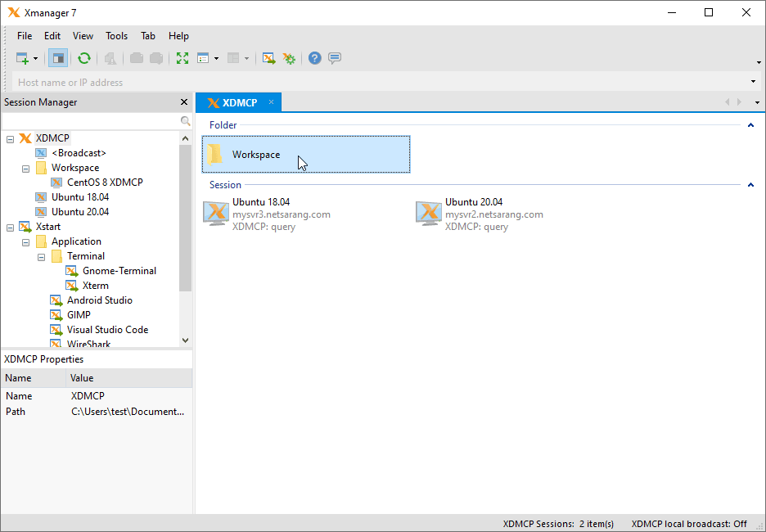Open the tab layout dropdown arrow
The image size is (766, 532).
(246, 59)
